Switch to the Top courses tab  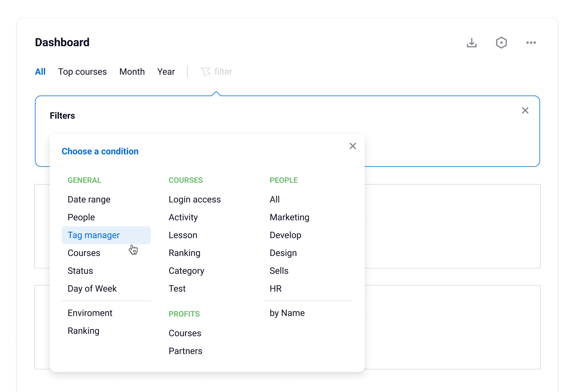82,72
